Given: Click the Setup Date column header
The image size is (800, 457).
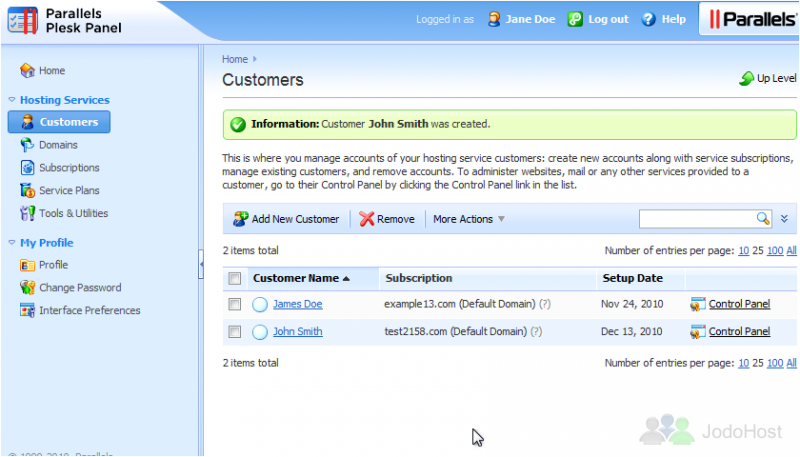Looking at the screenshot, I should pos(632,278).
